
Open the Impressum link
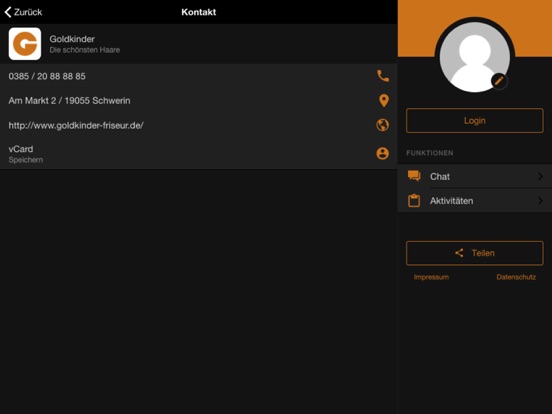click(431, 277)
